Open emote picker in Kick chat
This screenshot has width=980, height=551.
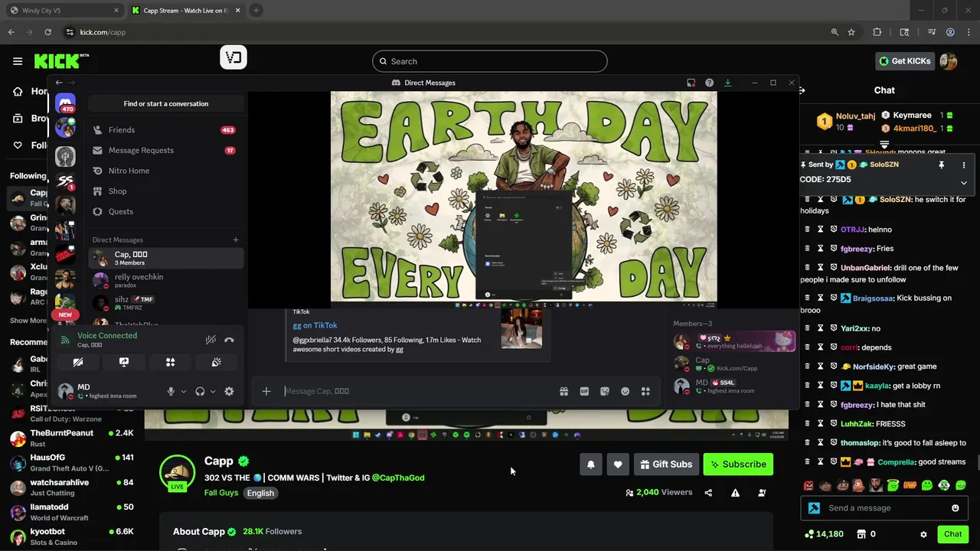pos(955,508)
